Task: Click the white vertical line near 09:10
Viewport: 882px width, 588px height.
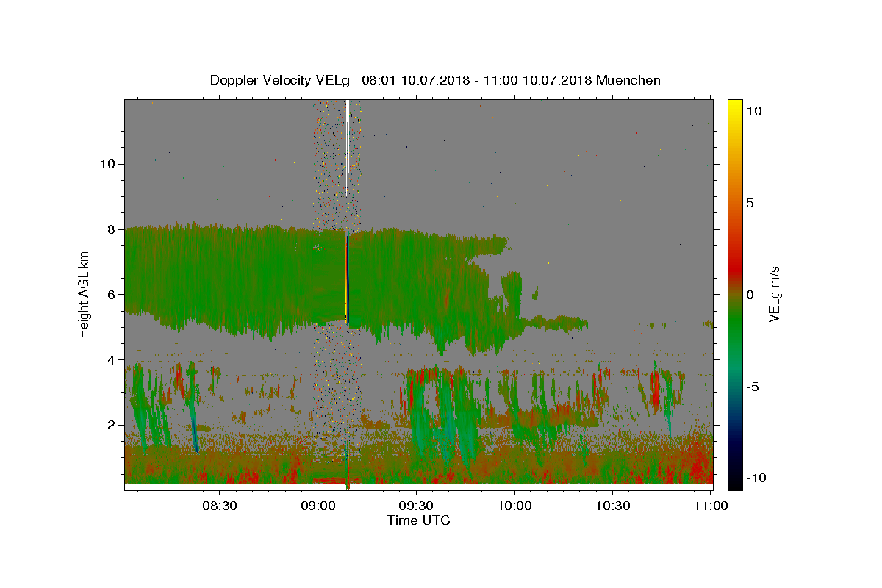Action: pyautogui.click(x=347, y=147)
